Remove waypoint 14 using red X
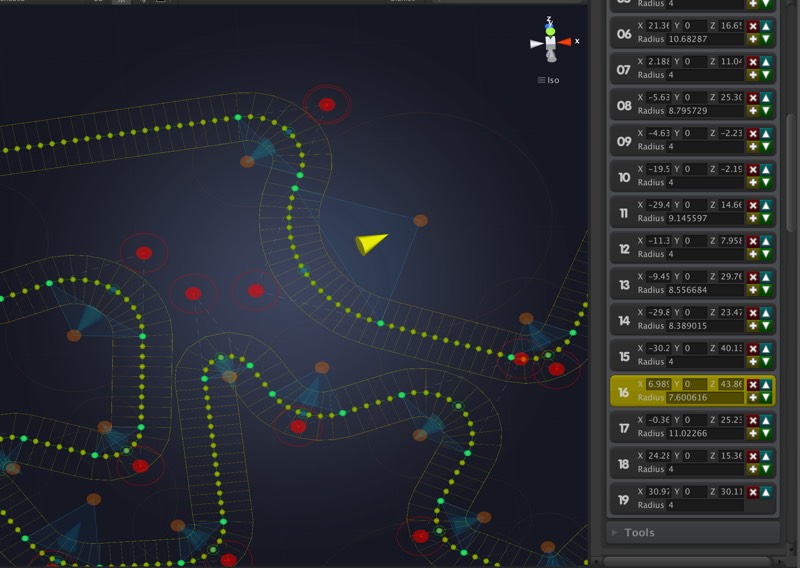 coord(753,313)
